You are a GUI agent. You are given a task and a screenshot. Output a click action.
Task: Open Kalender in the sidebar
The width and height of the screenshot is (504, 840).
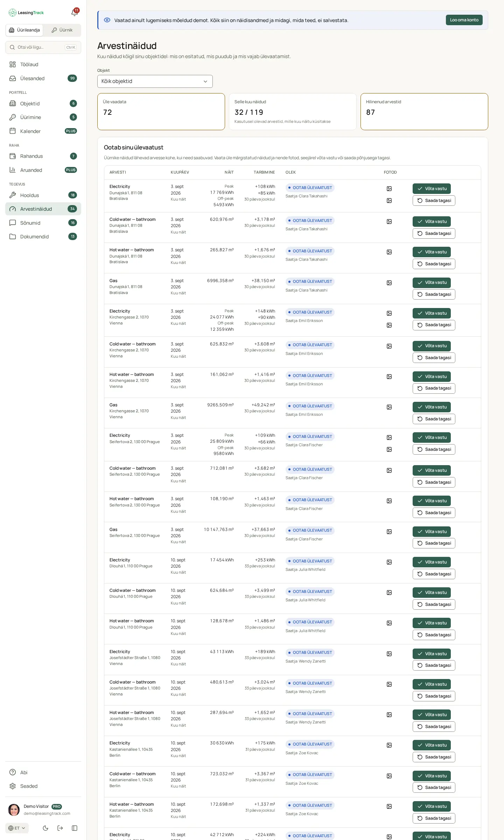(x=43, y=131)
